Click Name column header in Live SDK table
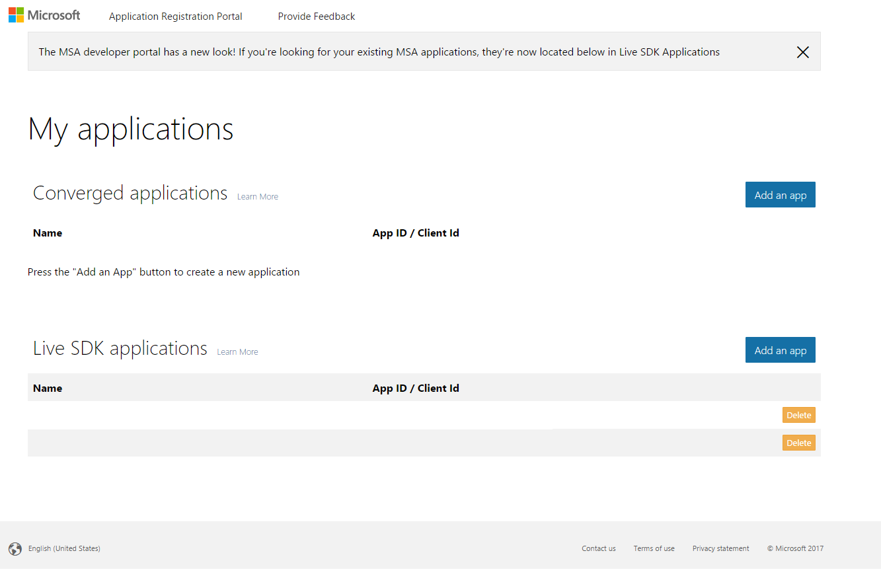This screenshot has width=881, height=588. click(x=48, y=388)
